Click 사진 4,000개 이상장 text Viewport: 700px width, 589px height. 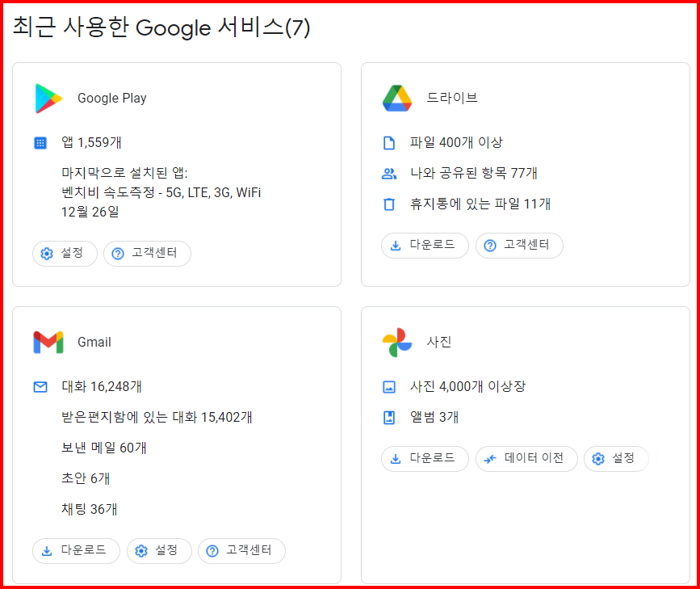(x=467, y=386)
